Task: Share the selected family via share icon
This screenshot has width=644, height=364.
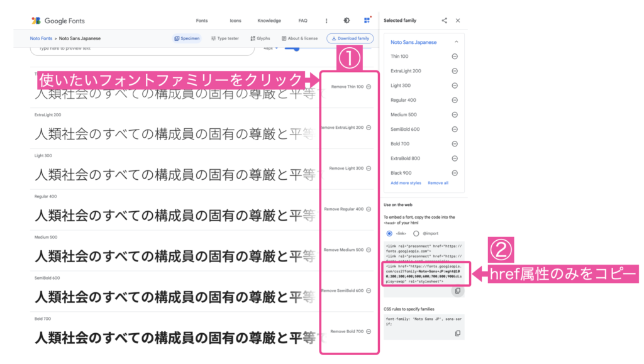Action: pos(445,21)
